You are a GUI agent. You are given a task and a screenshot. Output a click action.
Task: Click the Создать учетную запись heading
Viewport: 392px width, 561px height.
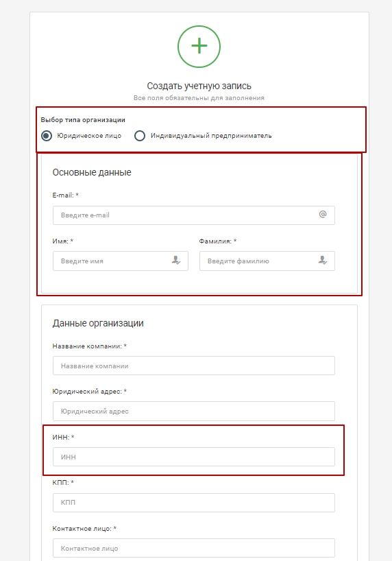point(199,86)
